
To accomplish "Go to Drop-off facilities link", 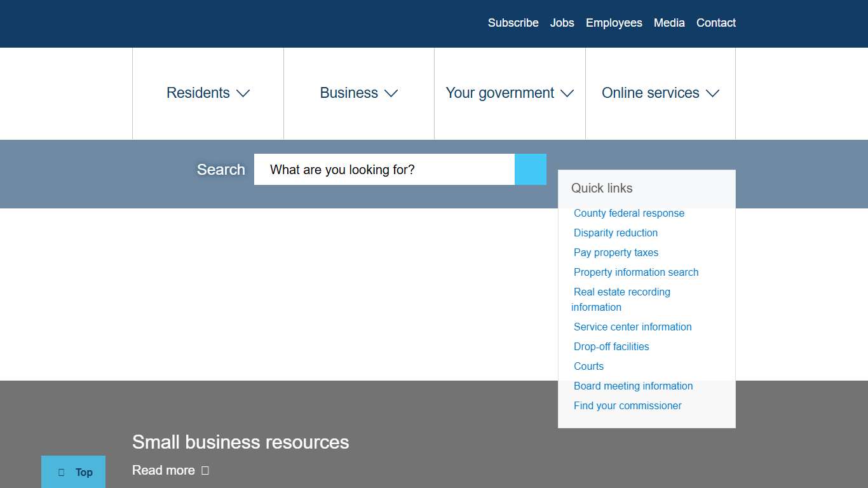I will 611,346.
